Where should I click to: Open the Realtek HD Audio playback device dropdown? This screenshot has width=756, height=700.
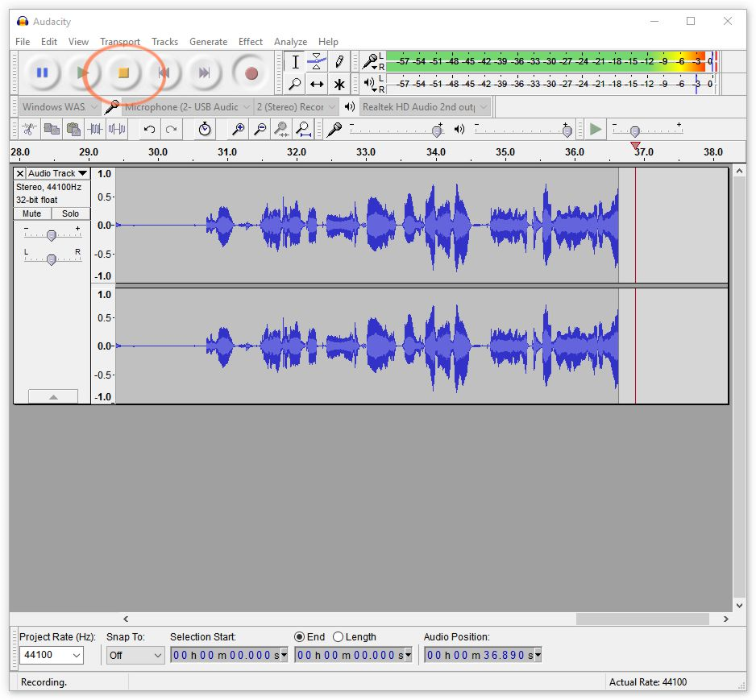pyautogui.click(x=426, y=107)
